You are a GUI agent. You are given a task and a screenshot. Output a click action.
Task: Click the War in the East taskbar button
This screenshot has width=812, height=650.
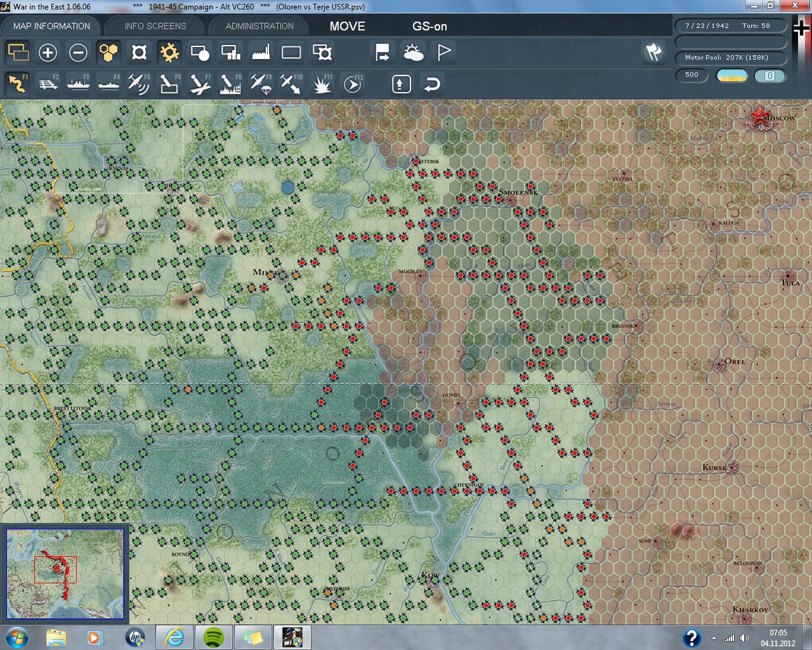pyautogui.click(x=292, y=637)
